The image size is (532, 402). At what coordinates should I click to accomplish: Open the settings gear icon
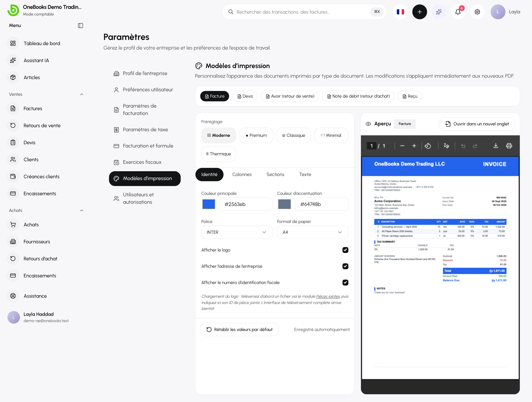coord(477,12)
